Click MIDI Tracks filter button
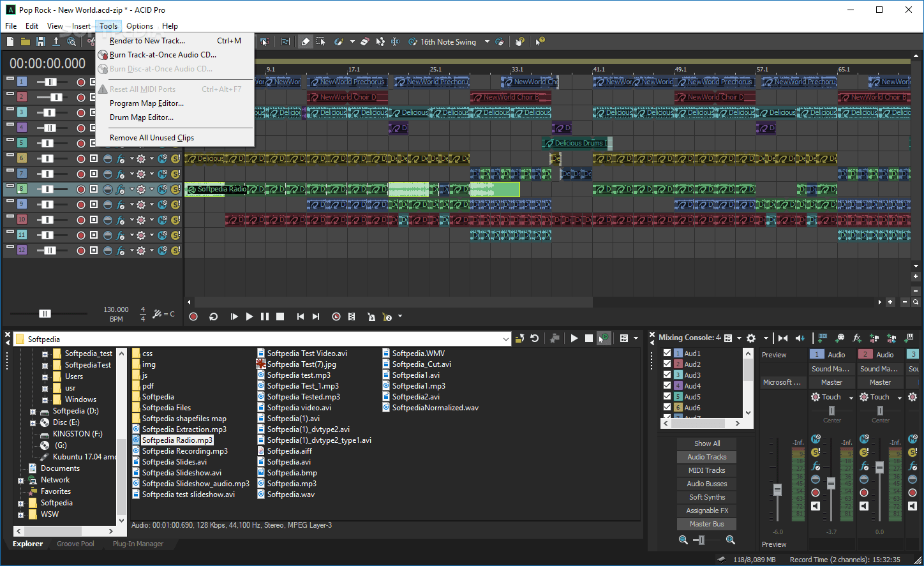 point(707,470)
